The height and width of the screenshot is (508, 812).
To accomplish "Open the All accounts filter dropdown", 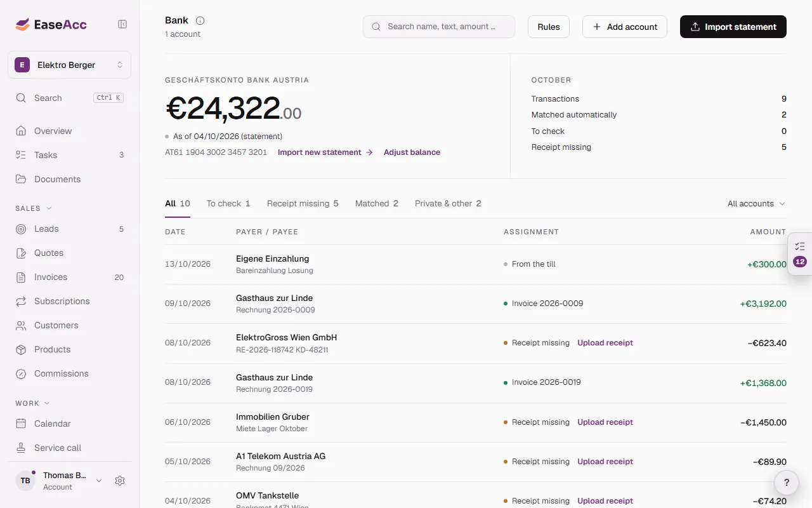I will coord(756,204).
